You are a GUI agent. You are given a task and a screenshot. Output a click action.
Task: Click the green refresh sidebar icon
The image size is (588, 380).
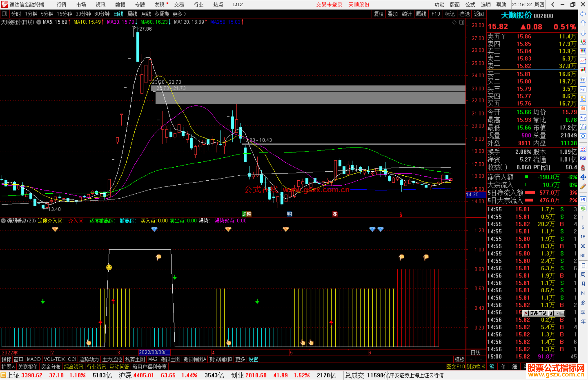[583, 209]
